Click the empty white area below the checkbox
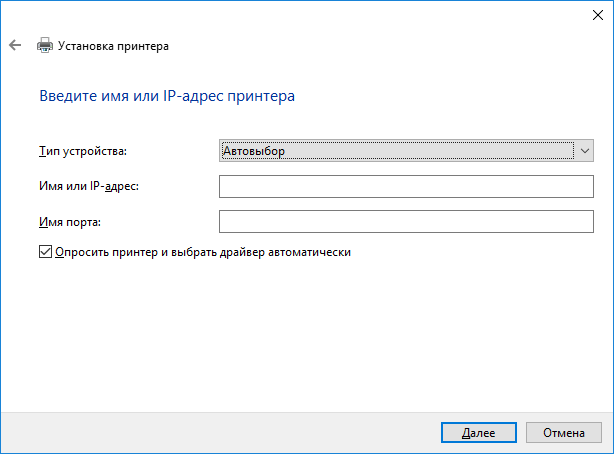This screenshot has height=454, width=614. click(305, 333)
